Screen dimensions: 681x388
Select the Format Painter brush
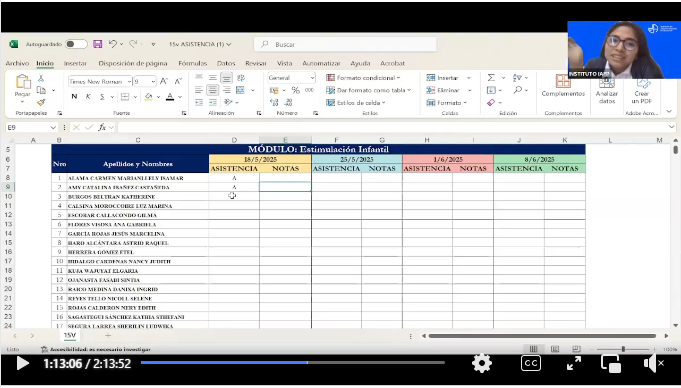pyautogui.click(x=41, y=103)
